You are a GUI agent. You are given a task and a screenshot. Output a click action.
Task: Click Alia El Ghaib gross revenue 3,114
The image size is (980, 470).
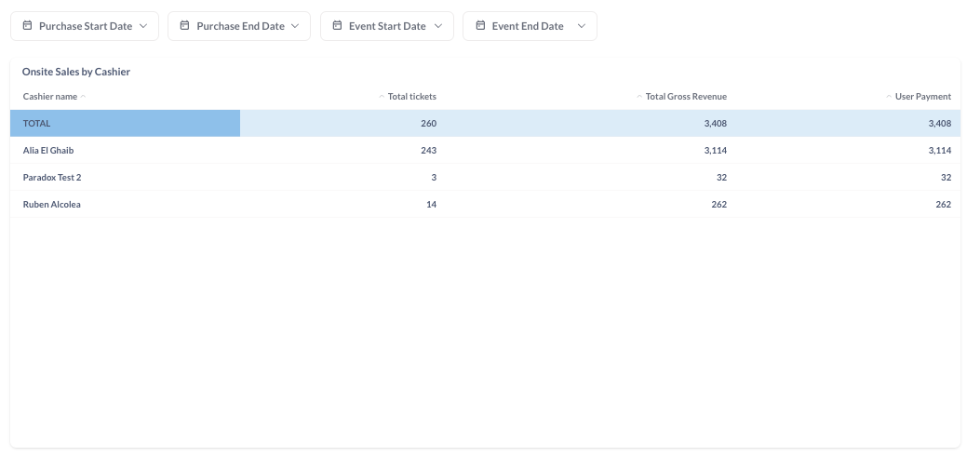click(715, 150)
